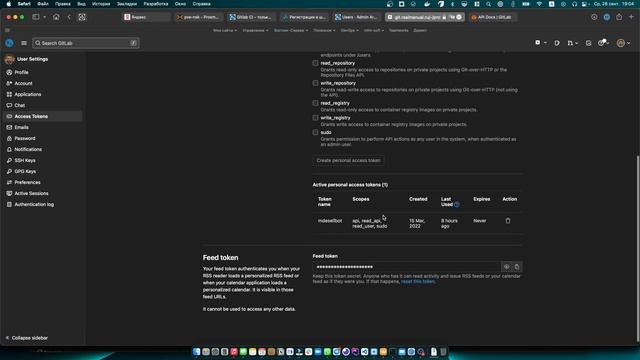View Active Sessions page

(x=31, y=193)
